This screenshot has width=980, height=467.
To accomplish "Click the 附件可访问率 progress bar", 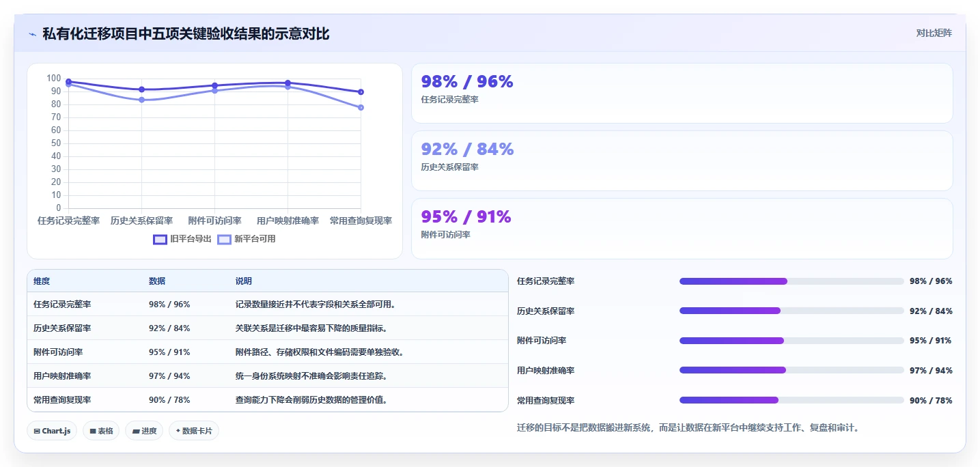I will 792,341.
